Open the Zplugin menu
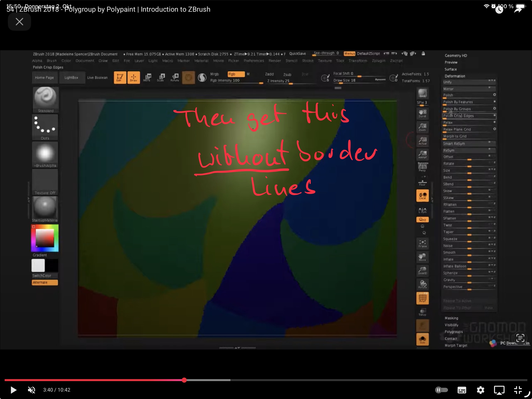This screenshot has width=532, height=399. coord(378,61)
